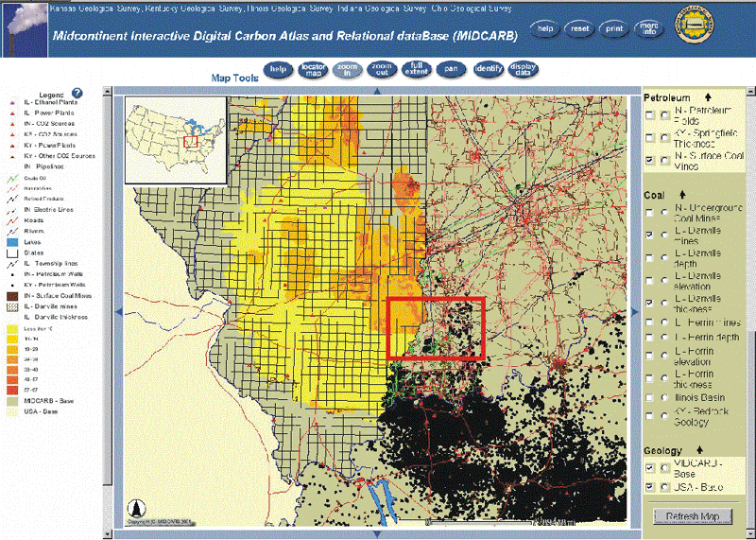Image resolution: width=756 pixels, height=540 pixels.
Task: Click the header help button beside reset
Action: [x=545, y=29]
